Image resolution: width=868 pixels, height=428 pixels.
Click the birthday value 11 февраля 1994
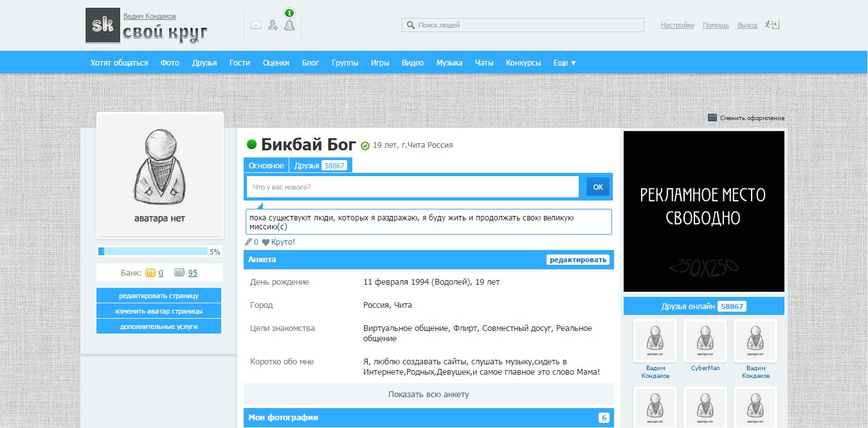(x=431, y=281)
